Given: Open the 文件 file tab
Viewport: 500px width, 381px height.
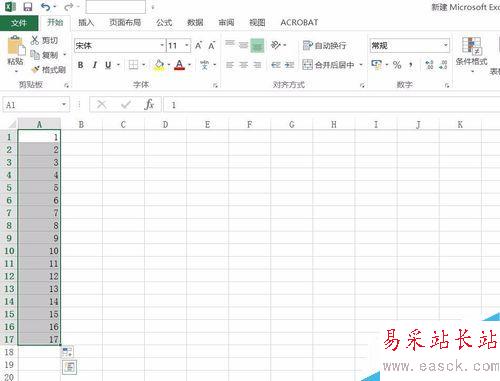Looking at the screenshot, I should pos(19,23).
